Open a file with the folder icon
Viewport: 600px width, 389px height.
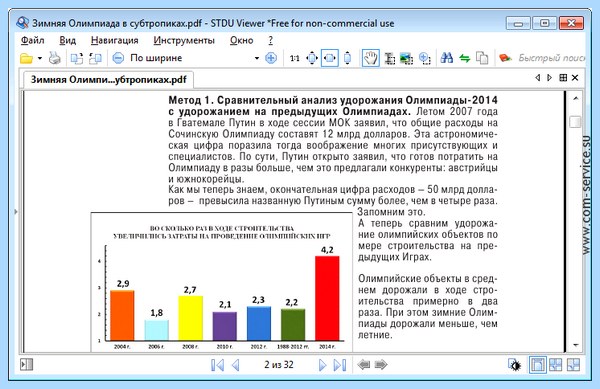coord(26,58)
